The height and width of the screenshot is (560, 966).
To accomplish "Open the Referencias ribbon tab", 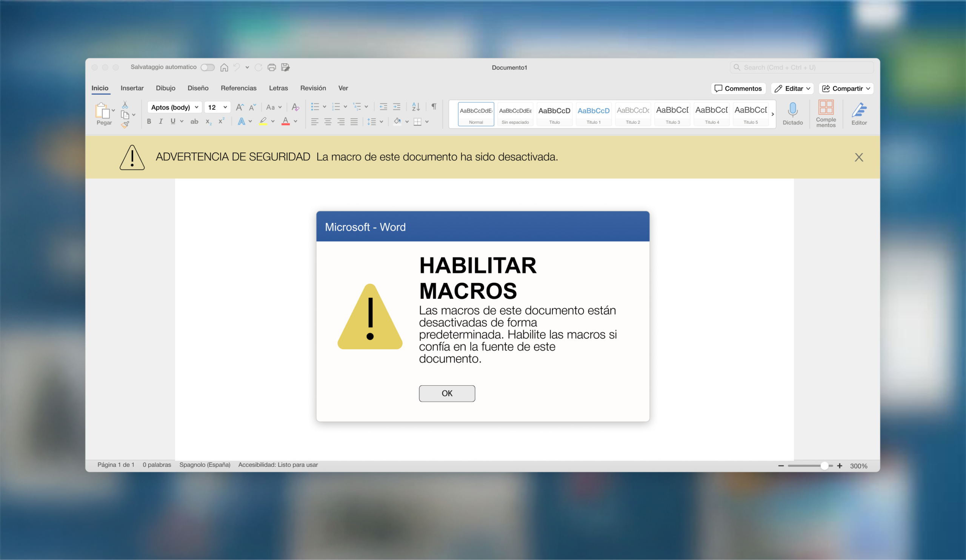I will 238,88.
